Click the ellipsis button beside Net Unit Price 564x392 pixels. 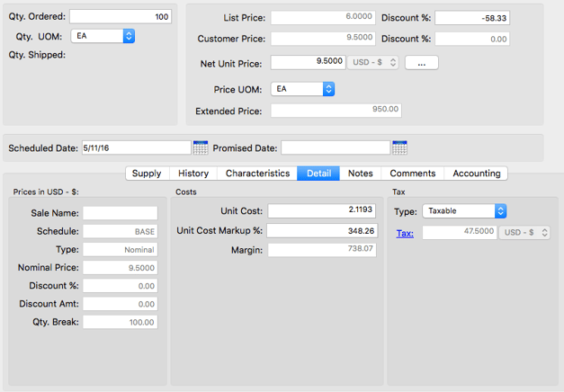pos(421,62)
